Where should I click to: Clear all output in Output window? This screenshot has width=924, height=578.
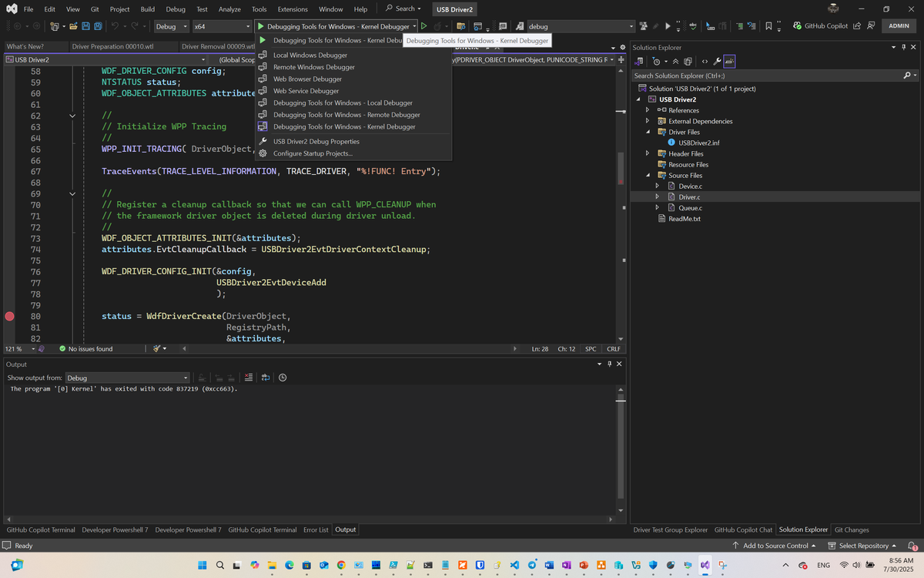249,378
